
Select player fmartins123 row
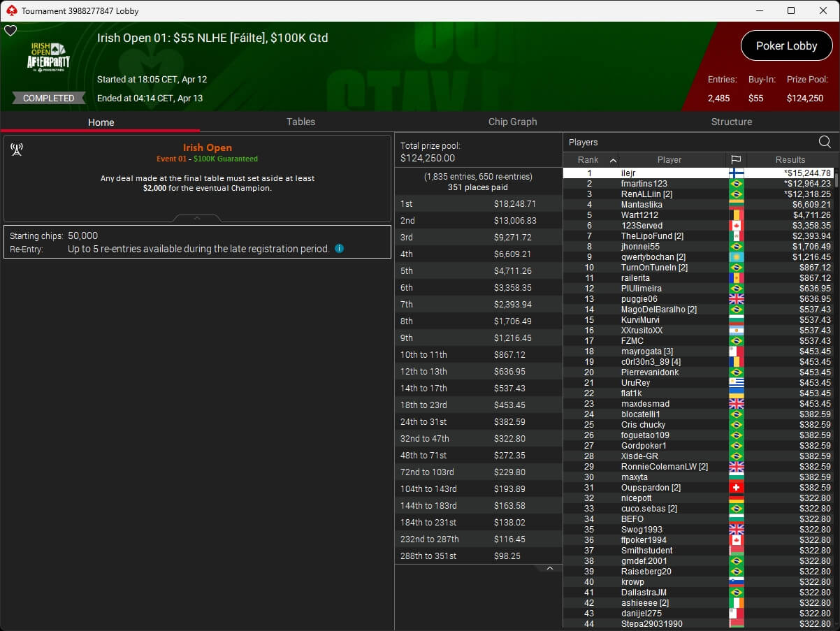[x=644, y=184]
